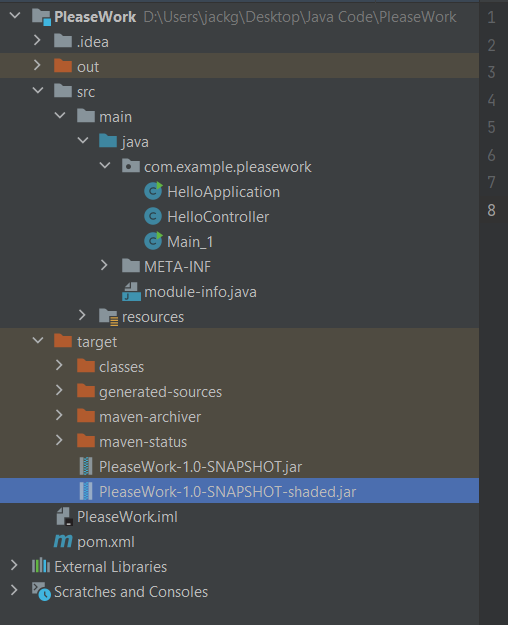Select the com.example.pleasework package label
Image resolution: width=508 pixels, height=625 pixels.
tap(228, 167)
